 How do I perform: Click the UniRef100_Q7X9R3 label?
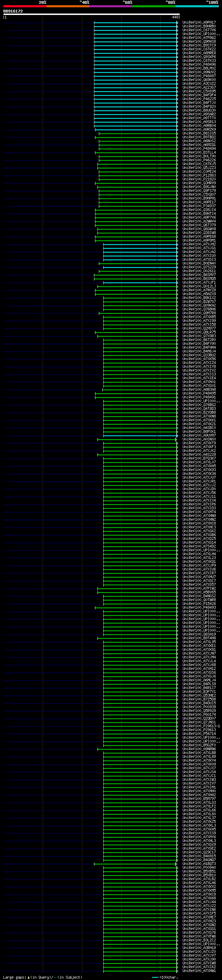(x=199, y=336)
